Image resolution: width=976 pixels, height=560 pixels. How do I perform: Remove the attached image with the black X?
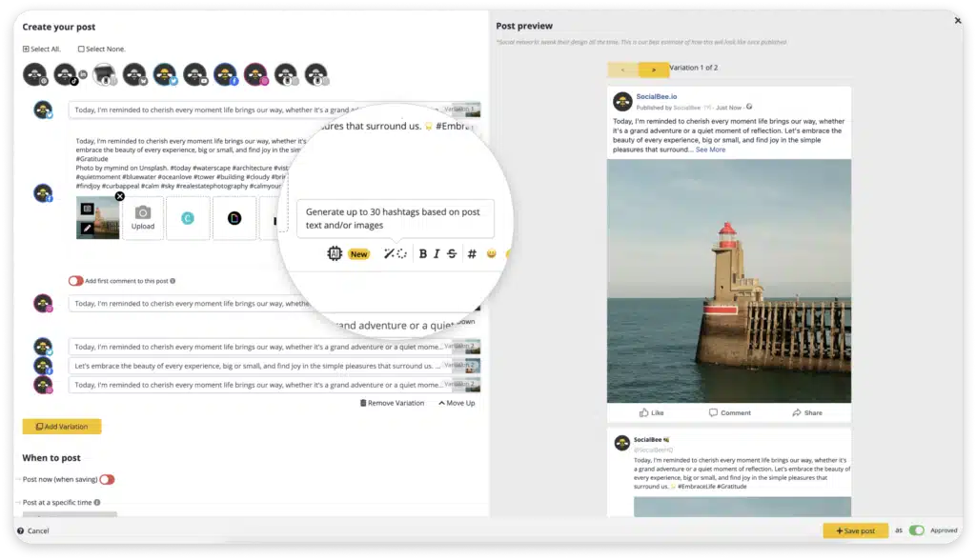coord(119,196)
